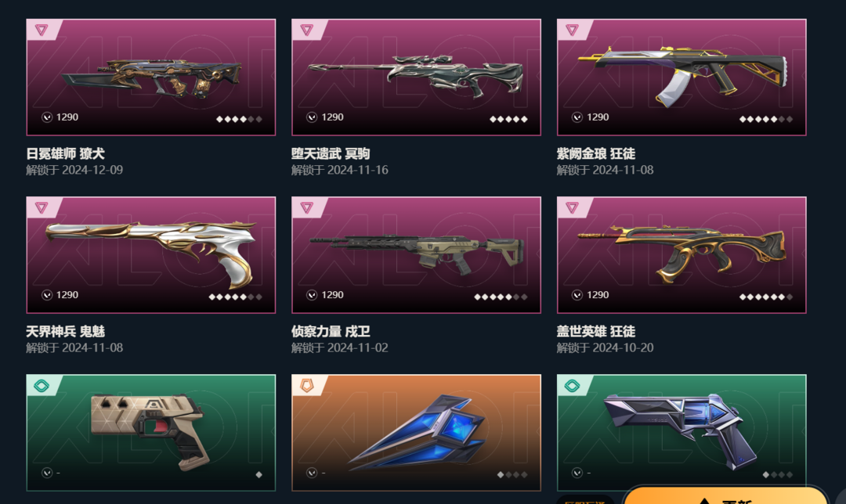Click the orange 更新 button

tap(725, 497)
